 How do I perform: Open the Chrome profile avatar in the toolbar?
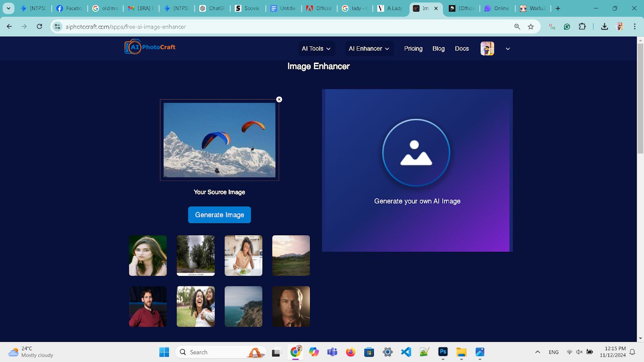click(620, 27)
